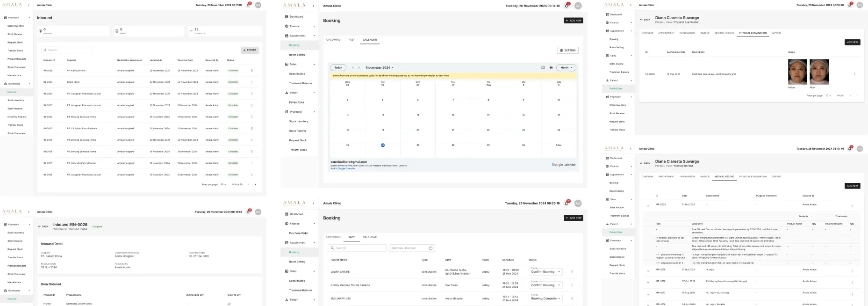The height and width of the screenshot is (306, 868).
Task: Open Status dropdown for LAURA CRISTIE booking
Action: tap(545, 271)
